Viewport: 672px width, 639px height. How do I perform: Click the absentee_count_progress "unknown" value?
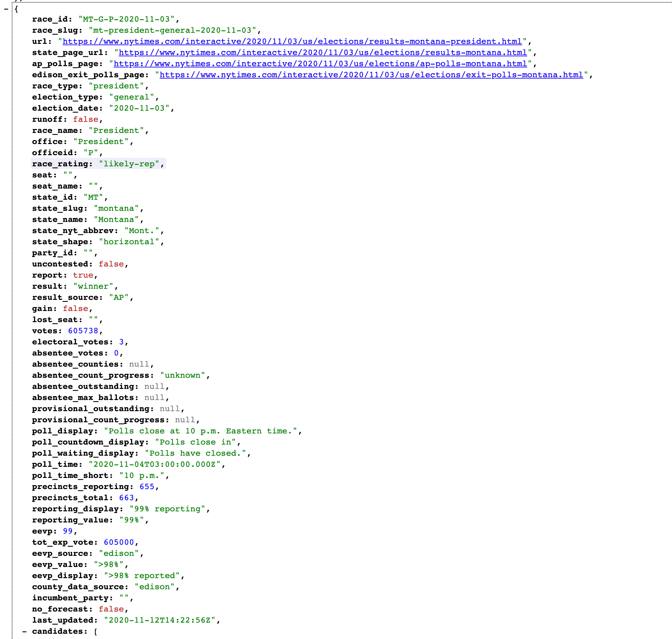[183, 375]
